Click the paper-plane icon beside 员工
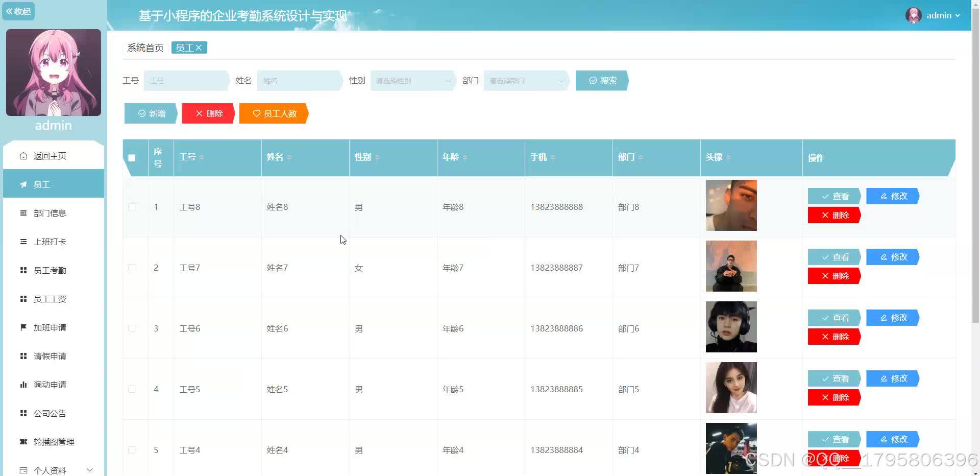980x476 pixels. pyautogui.click(x=23, y=184)
